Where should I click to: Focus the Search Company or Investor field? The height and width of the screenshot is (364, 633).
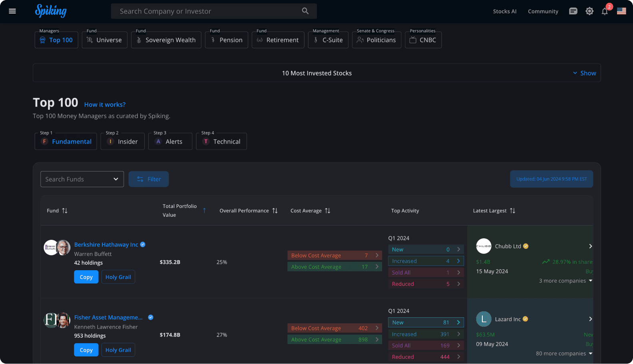(214, 11)
